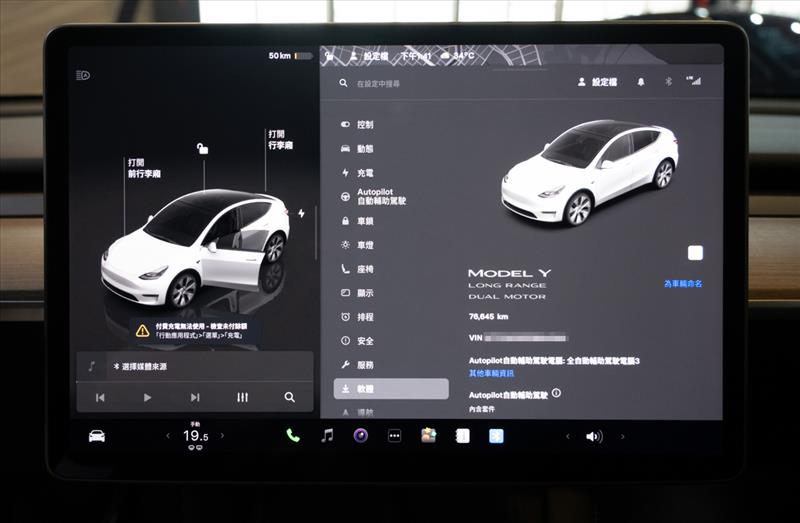Tap the info icon beside Autopilot自動輔助駕駛
Viewport: 800px width, 523px height.
point(556,393)
